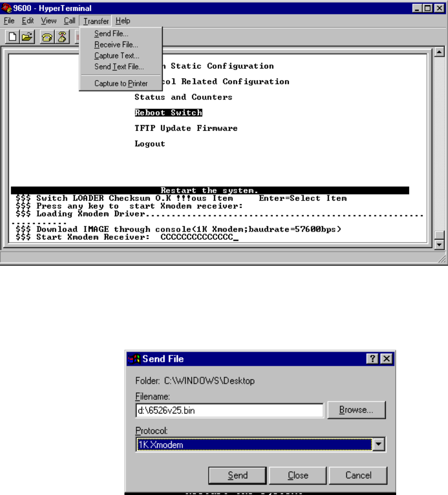Click the Download IMAGE through console line
This screenshot has height=495, width=448.
[x=178, y=229]
